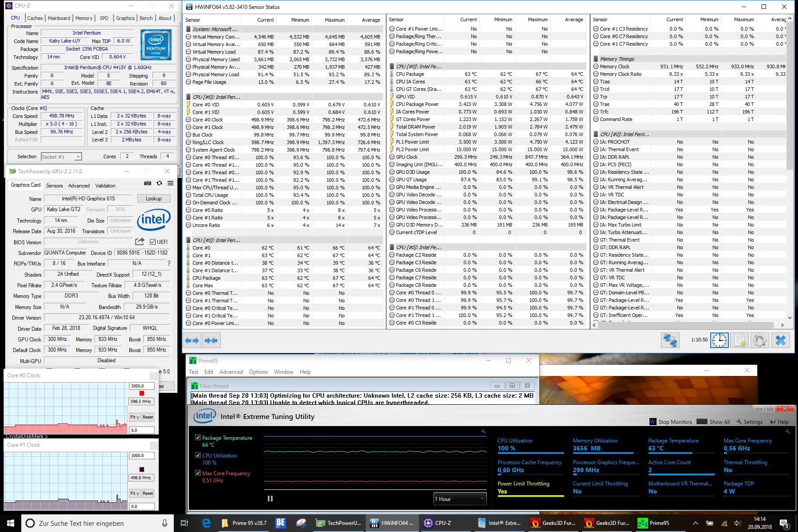
Task: Open Prime95 Test menu
Action: point(194,372)
